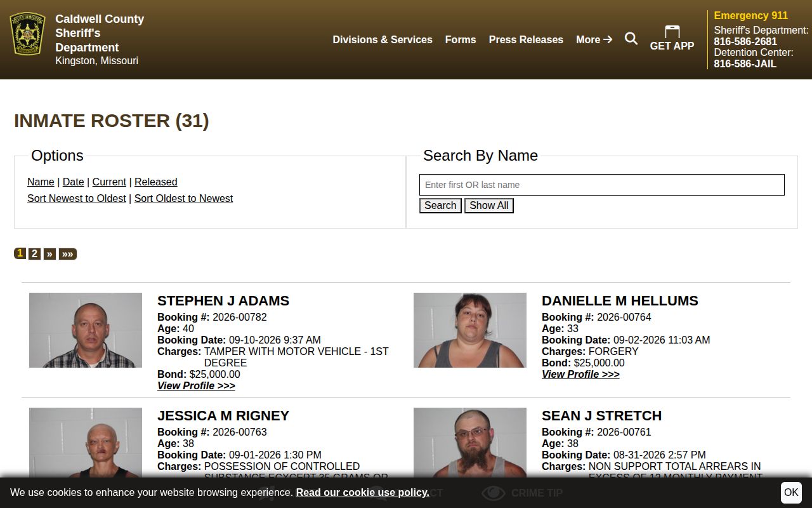Click Caldwell County Sheriff's Department title
Screen dimensions: 812x508
pos(100,33)
